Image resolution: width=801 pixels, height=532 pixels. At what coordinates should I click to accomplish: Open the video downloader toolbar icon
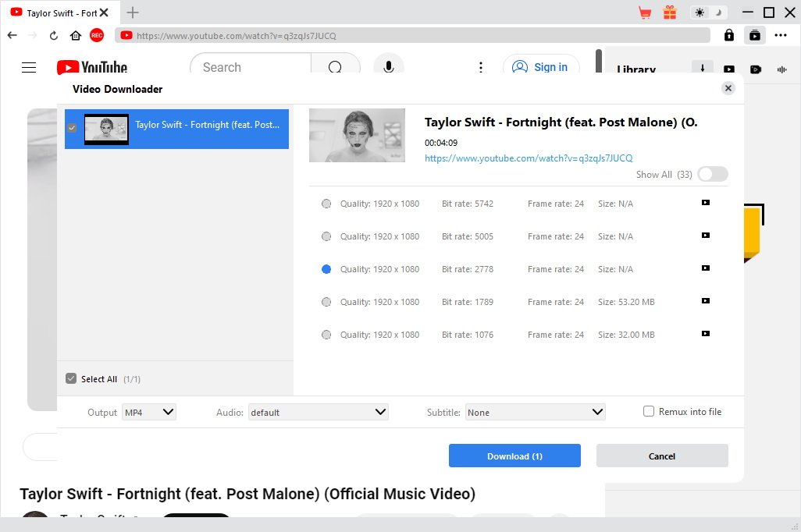point(754,35)
